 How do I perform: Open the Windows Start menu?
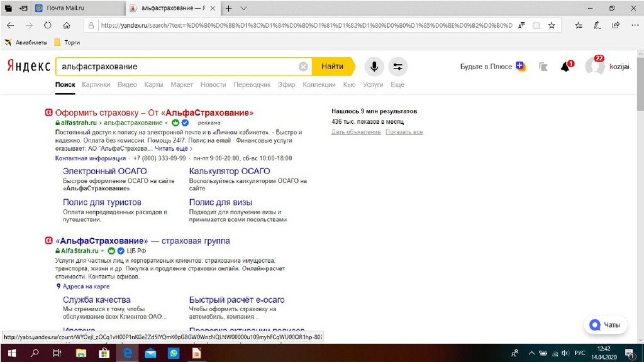pyautogui.click(x=11, y=353)
